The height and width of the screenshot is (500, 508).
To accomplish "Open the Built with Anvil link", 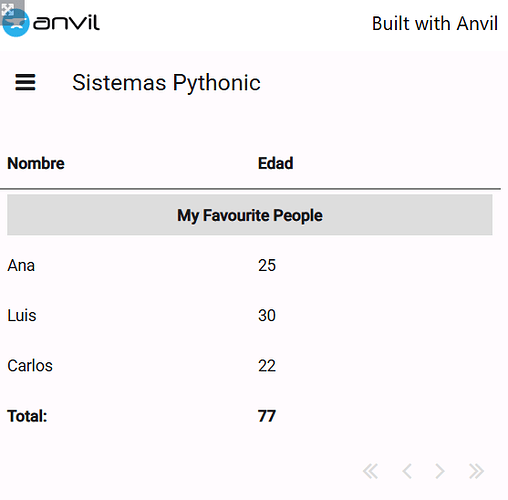I will click(435, 24).
